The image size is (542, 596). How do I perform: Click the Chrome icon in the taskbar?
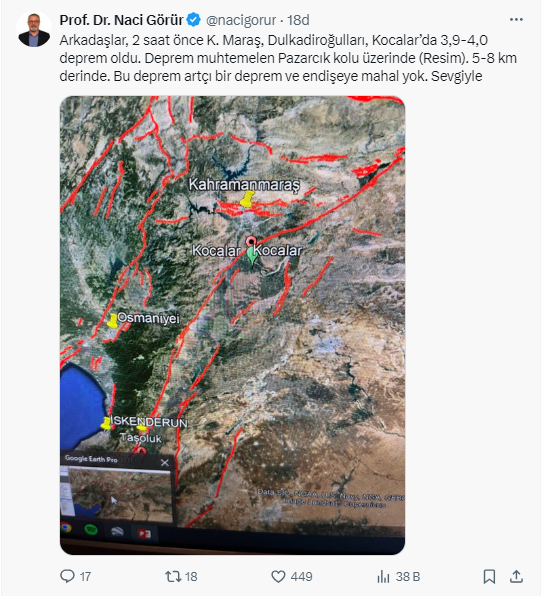tap(66, 528)
